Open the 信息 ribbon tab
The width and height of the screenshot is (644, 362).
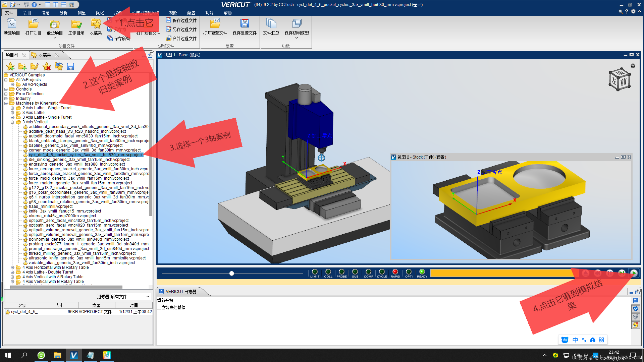(46, 13)
